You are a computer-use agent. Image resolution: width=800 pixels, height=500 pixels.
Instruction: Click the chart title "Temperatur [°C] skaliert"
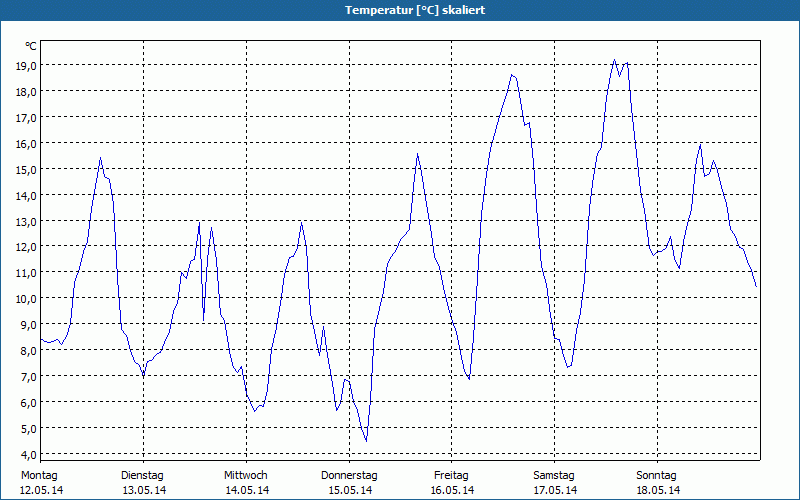(415, 10)
